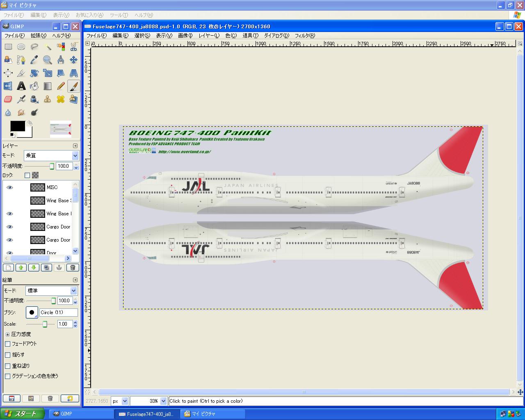Select the Fuzzy Select magic wand tool
The height and width of the screenshot is (420, 525).
pyautogui.click(x=47, y=47)
